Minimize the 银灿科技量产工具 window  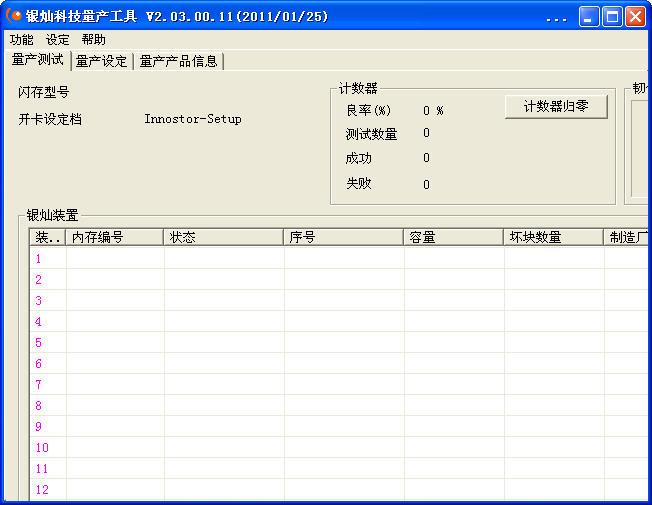(x=588, y=17)
